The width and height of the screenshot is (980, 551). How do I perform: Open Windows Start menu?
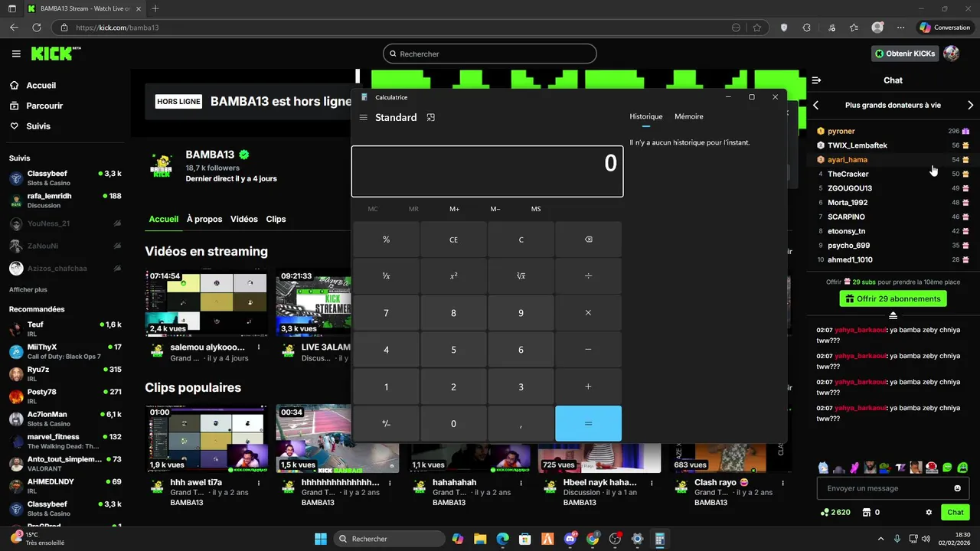tap(320, 539)
